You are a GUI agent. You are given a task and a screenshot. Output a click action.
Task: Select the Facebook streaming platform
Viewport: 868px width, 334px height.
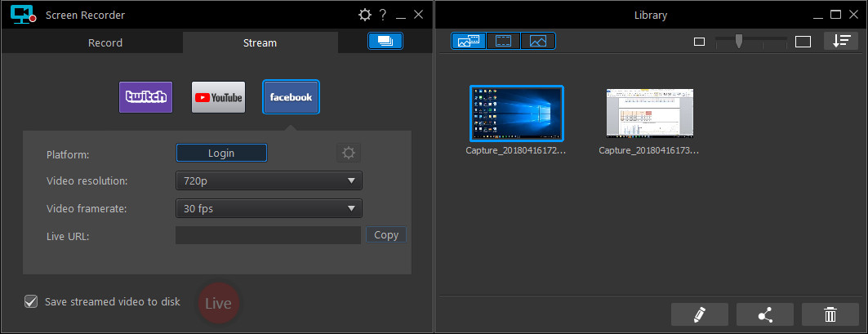(x=291, y=97)
